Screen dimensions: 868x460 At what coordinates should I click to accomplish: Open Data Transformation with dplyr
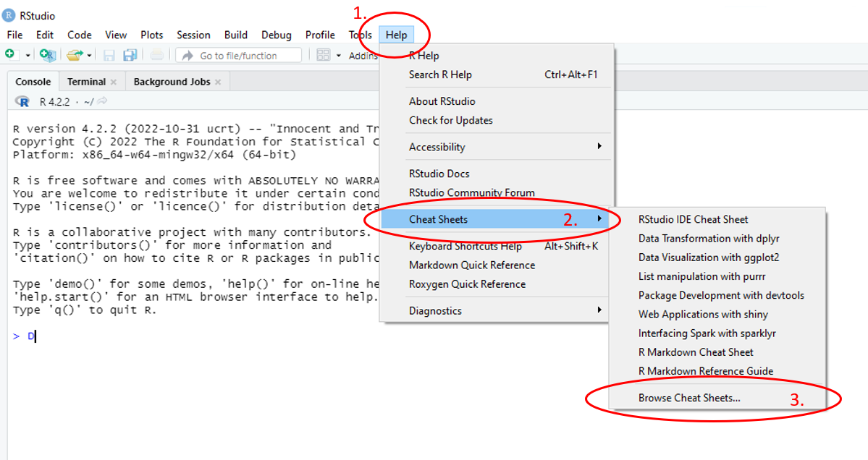pyautogui.click(x=717, y=238)
